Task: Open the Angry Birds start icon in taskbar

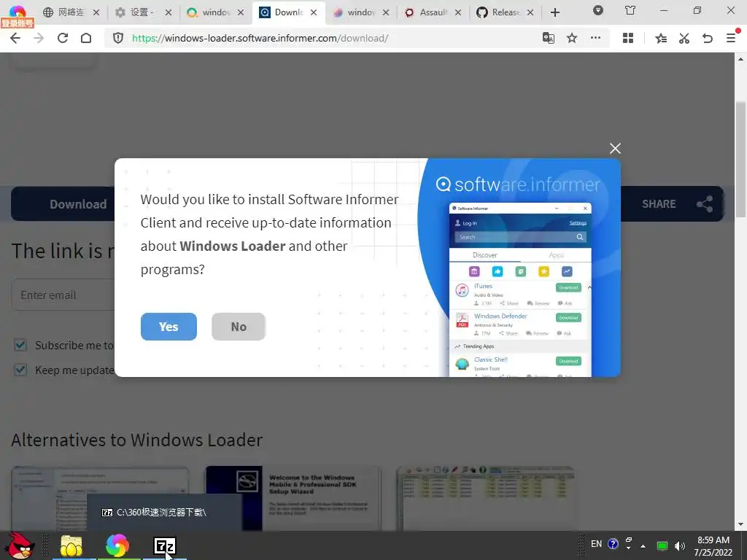Action: 21,545
